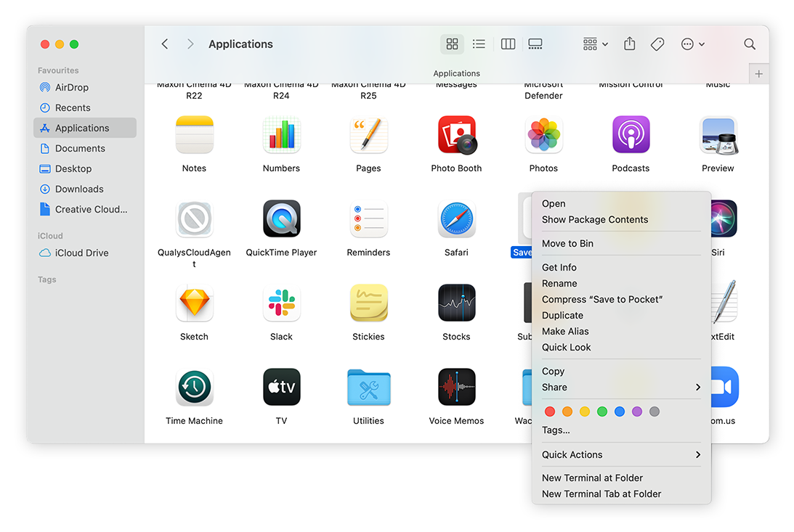Add a new tab with plus
This screenshot has height=532, width=794.
[758, 74]
